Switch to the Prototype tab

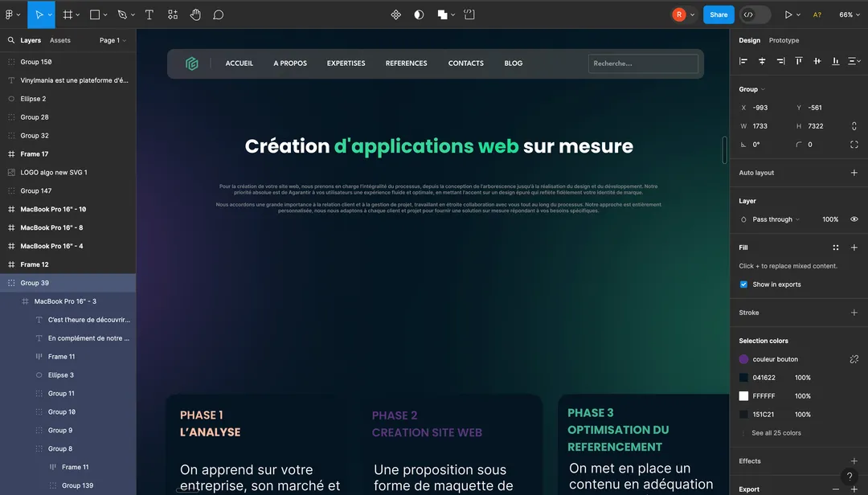tap(784, 40)
